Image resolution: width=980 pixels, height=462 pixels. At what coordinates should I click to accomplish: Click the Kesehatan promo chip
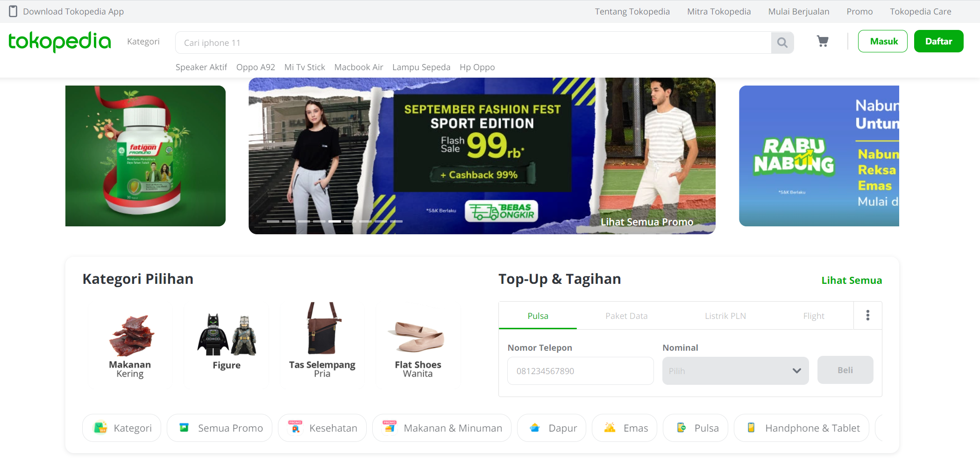click(x=322, y=428)
